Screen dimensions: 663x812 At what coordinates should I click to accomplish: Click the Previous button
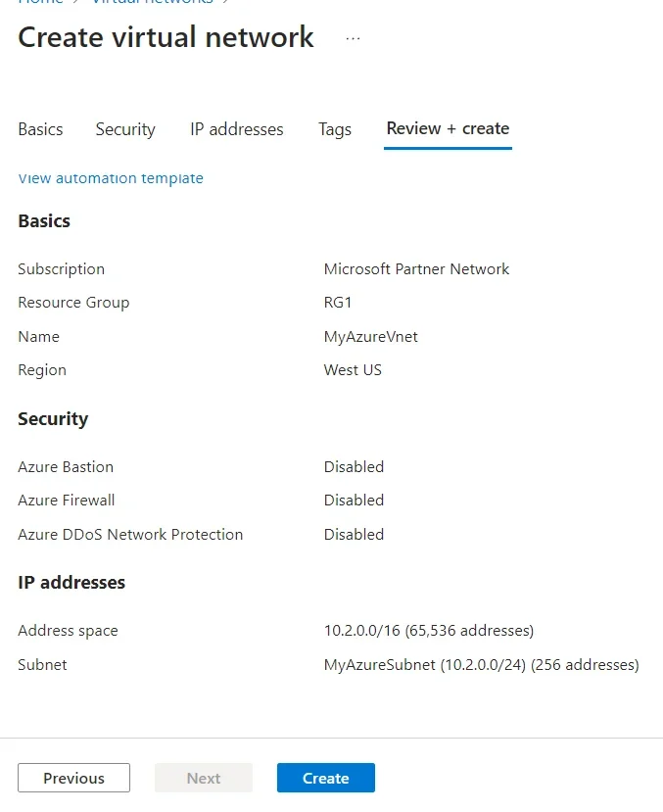(x=73, y=778)
